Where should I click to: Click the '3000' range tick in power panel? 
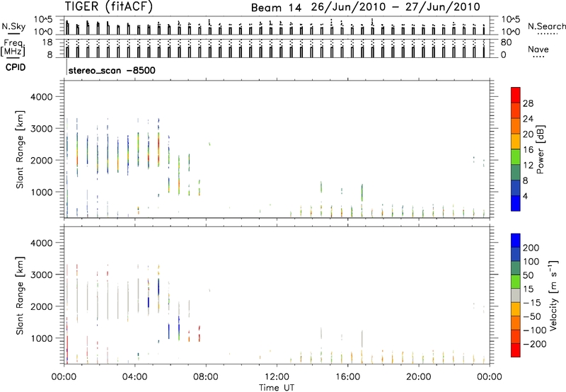[41, 129]
